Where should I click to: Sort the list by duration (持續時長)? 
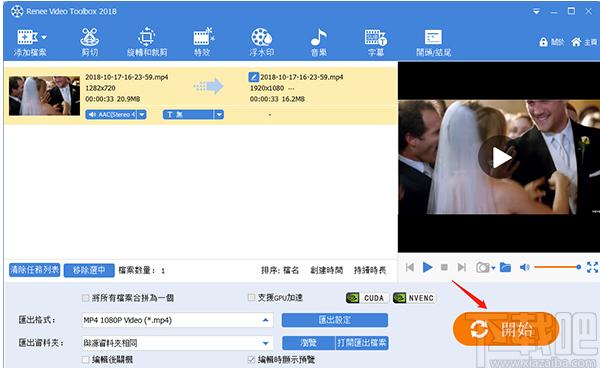(370, 270)
